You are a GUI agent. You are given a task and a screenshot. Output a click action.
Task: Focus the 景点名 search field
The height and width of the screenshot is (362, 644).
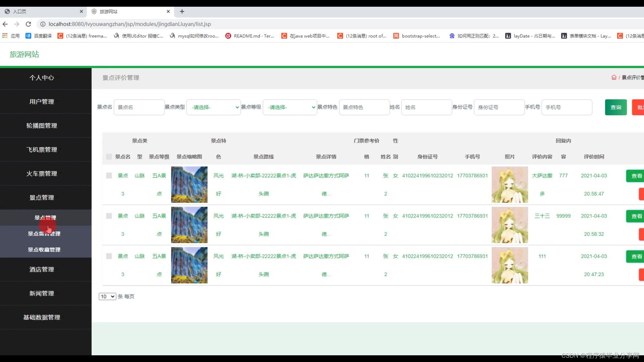tap(139, 107)
